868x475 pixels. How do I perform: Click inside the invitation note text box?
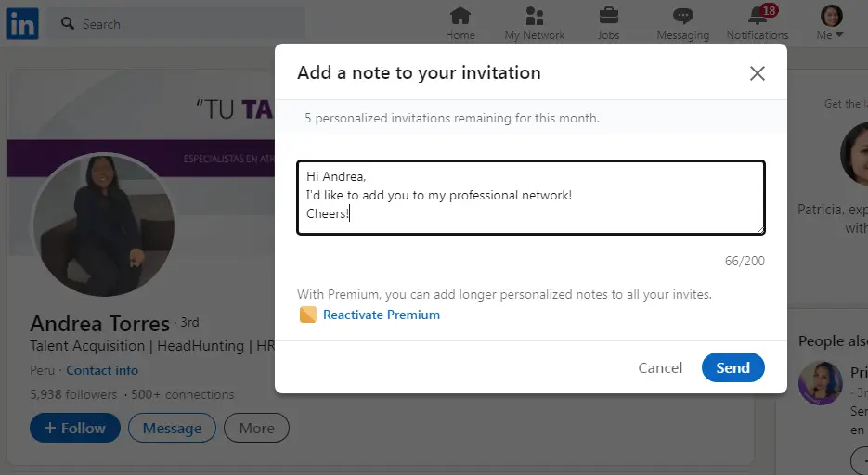tap(531, 198)
